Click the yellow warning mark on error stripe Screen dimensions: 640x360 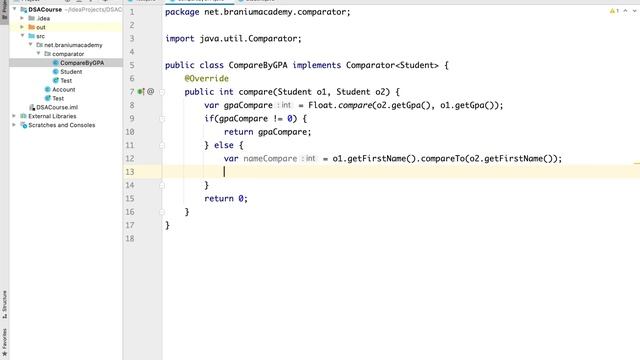coord(637,163)
